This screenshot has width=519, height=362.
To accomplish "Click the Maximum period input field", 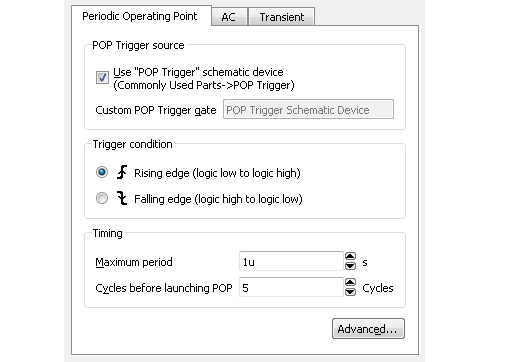I will pyautogui.click(x=291, y=261).
